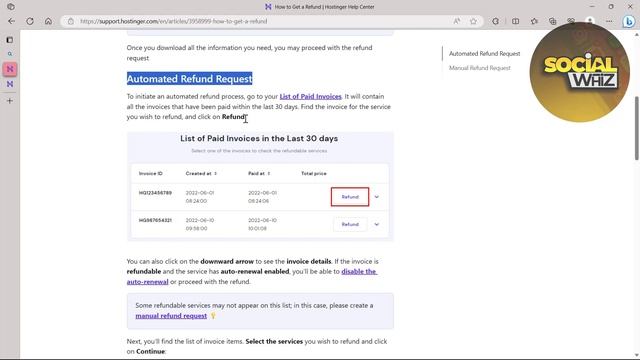Image resolution: width=640 pixels, height=360 pixels.
Task: Click the scrollbar down arrow
Action: click(x=636, y=356)
